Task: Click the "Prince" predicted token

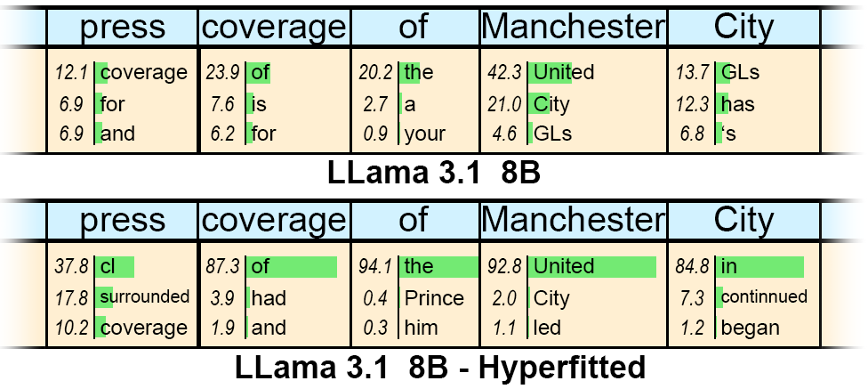Action: tap(434, 297)
